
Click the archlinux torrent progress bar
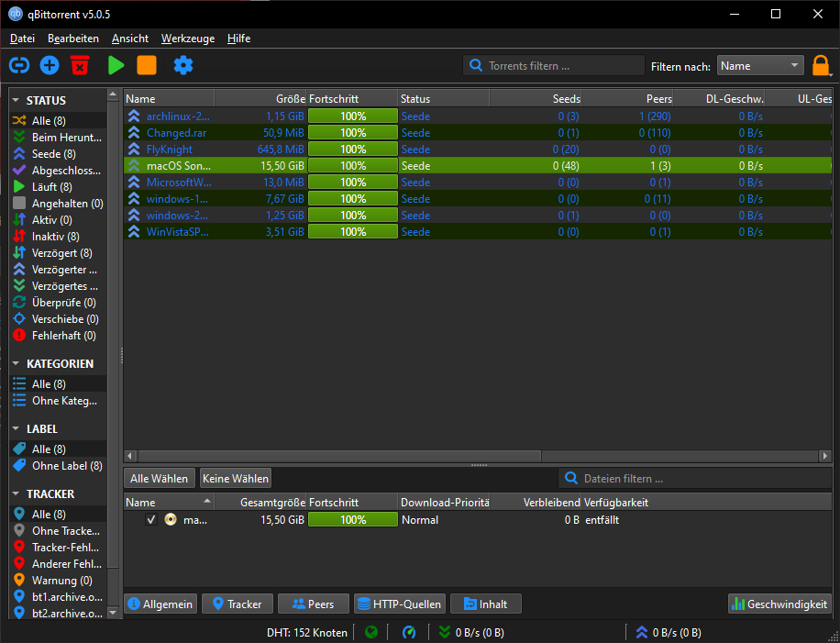click(353, 116)
